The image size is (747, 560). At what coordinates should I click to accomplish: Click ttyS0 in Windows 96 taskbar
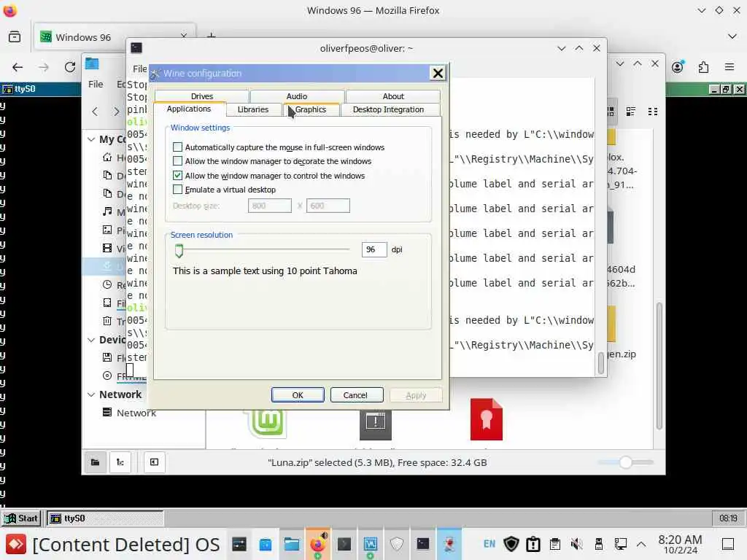pos(105,518)
